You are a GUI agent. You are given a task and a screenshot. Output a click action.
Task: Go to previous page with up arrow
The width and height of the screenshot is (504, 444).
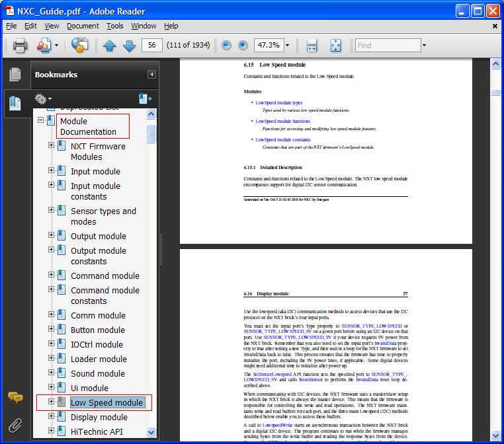coord(109,46)
